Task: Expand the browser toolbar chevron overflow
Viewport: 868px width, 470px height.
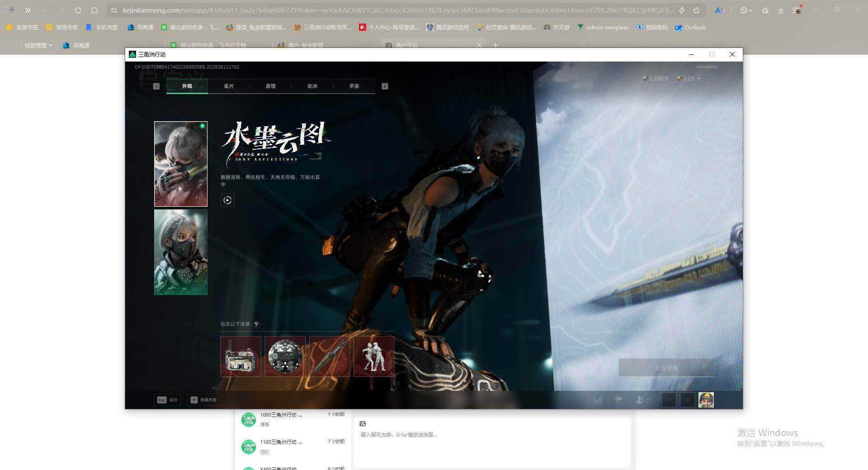Action: (x=28, y=10)
